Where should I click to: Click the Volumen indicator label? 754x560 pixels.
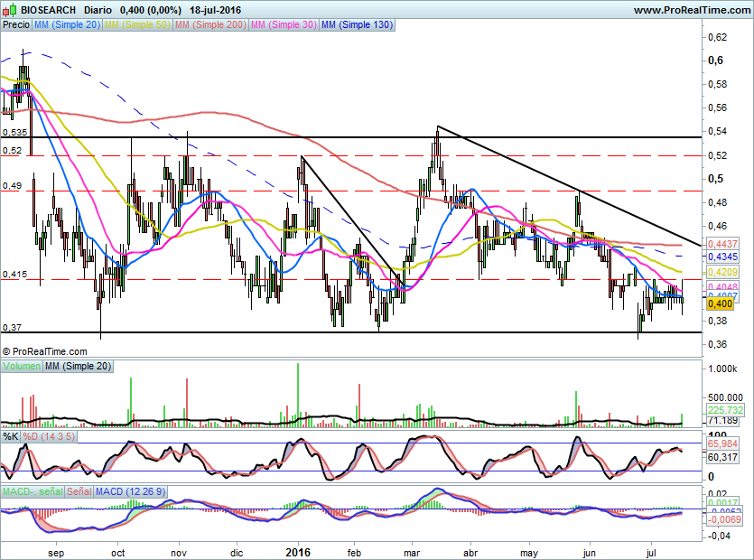tap(21, 367)
